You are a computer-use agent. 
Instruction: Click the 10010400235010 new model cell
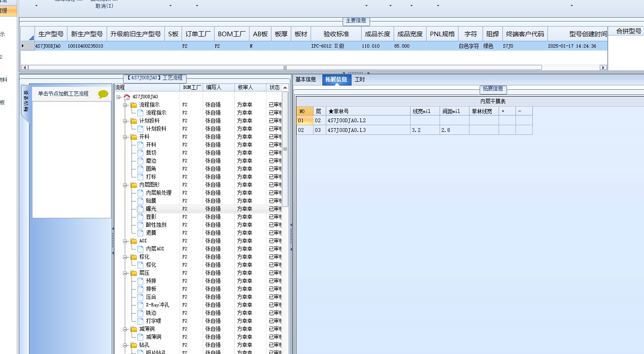[86, 46]
